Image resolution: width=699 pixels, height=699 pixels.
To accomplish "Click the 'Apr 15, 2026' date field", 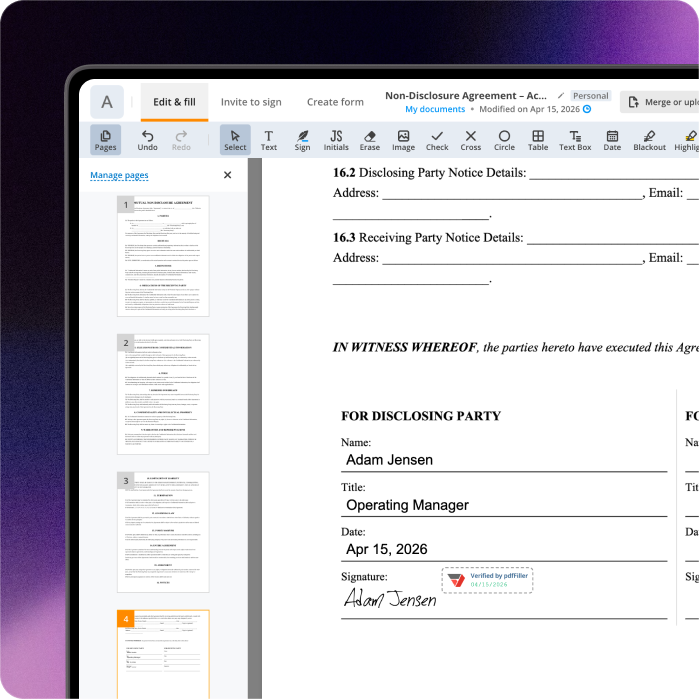I will click(504, 549).
